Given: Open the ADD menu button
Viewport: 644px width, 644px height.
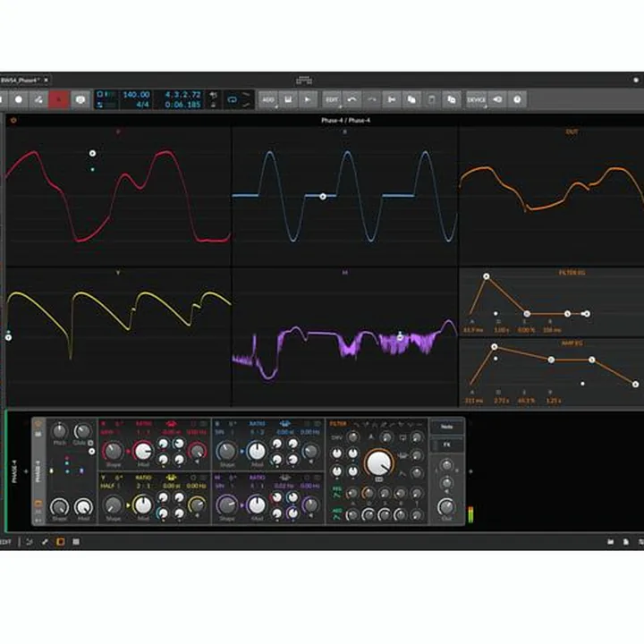Looking at the screenshot, I should (x=268, y=99).
